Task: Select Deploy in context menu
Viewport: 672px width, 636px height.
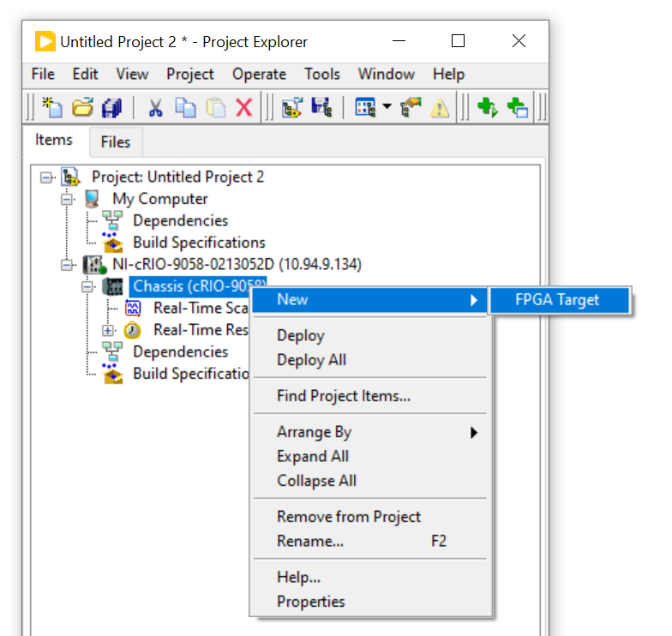Action: (370, 336)
